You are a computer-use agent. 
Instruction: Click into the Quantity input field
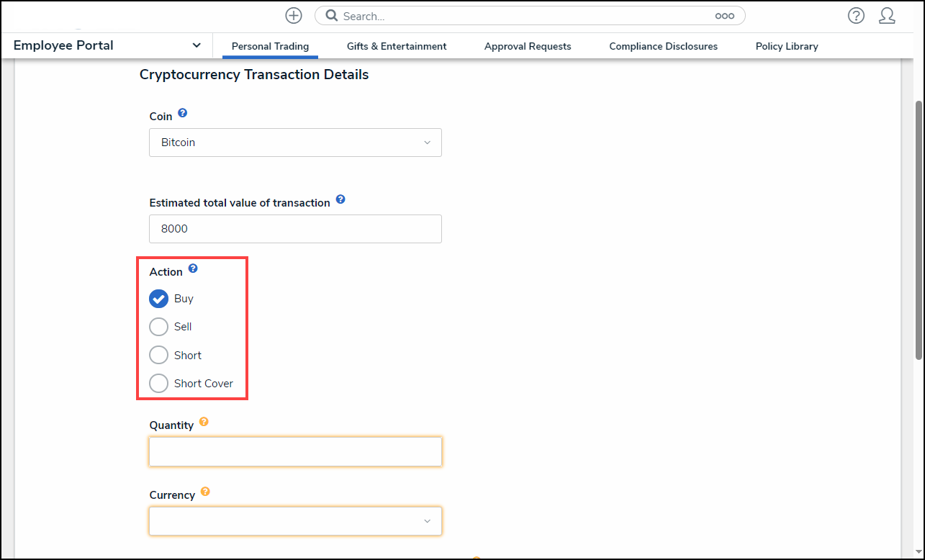click(x=295, y=452)
